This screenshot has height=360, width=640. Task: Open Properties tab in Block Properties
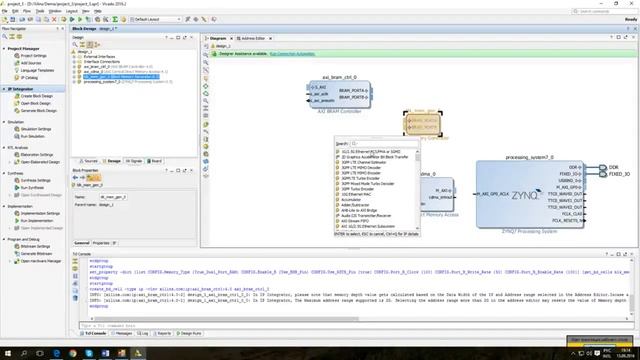[101, 243]
